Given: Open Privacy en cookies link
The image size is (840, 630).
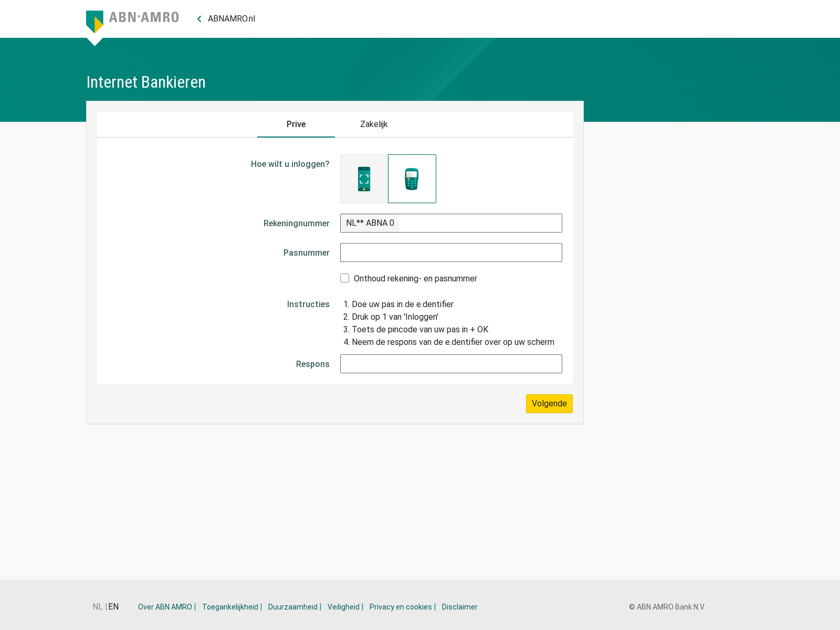Looking at the screenshot, I should 401,607.
